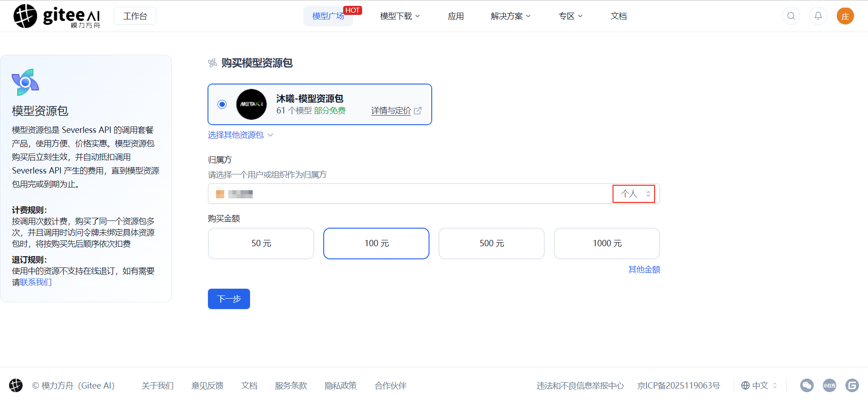Choose the 1000 元 amount

tap(607, 244)
